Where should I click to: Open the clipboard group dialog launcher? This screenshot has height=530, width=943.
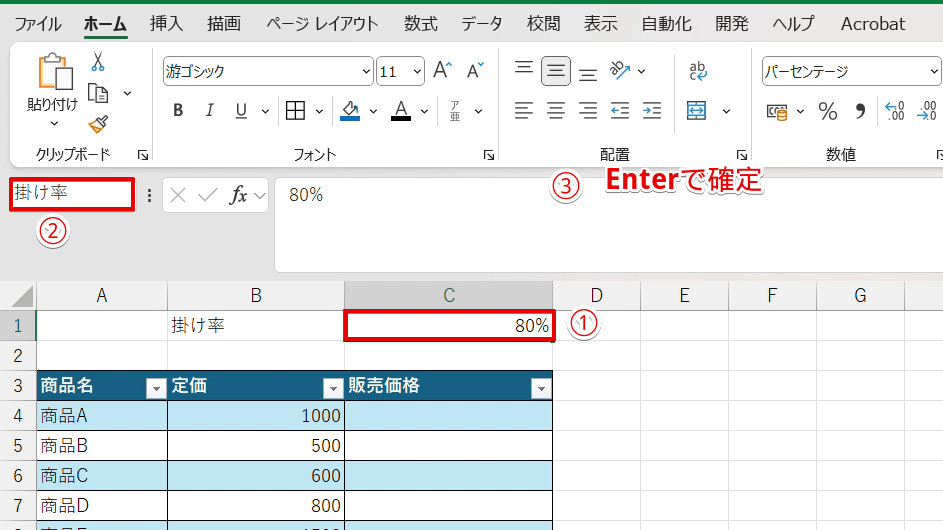[143, 155]
